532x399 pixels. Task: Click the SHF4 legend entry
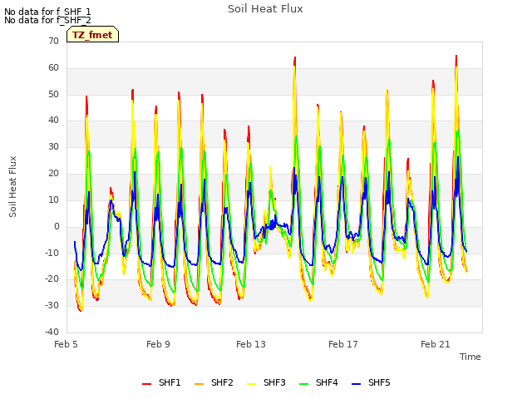point(318,383)
